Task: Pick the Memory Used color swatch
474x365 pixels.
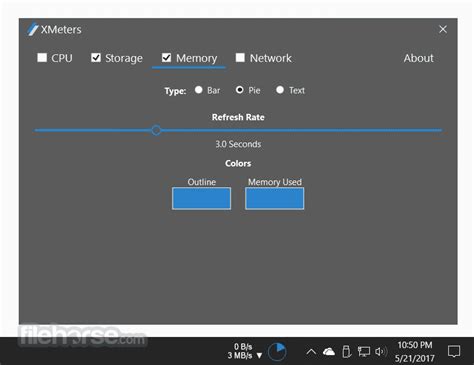Action: coord(275,198)
